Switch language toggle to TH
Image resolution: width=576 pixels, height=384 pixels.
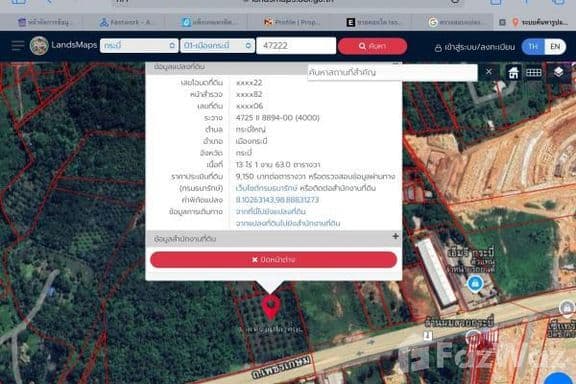point(533,47)
